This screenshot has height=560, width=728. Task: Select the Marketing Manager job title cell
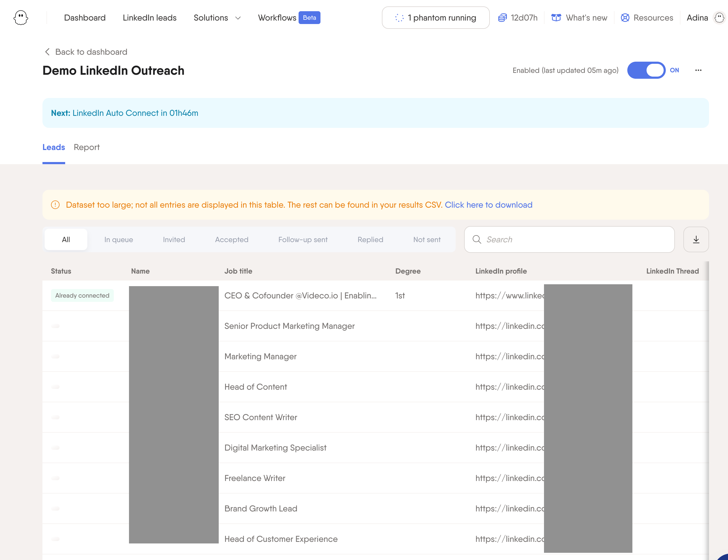[260, 356]
